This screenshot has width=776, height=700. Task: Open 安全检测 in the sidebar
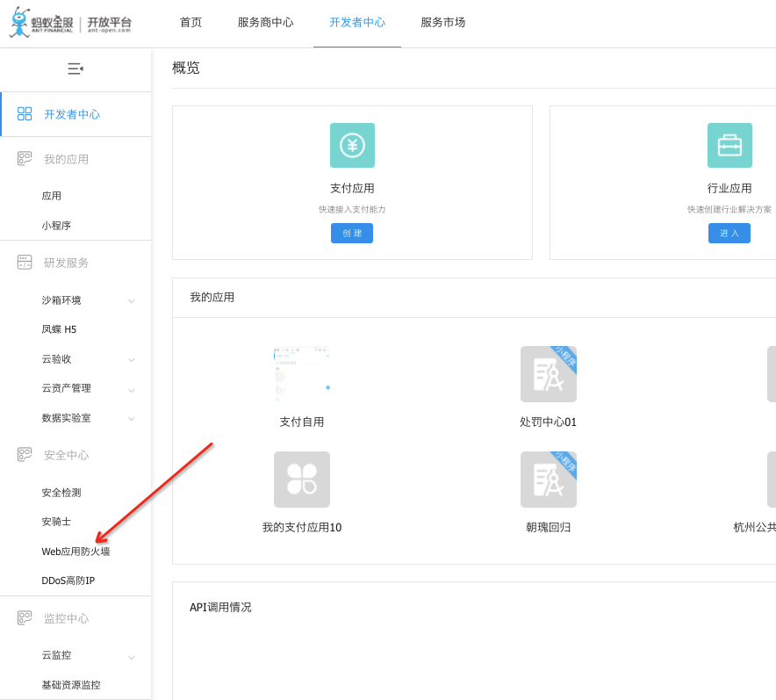click(x=61, y=493)
